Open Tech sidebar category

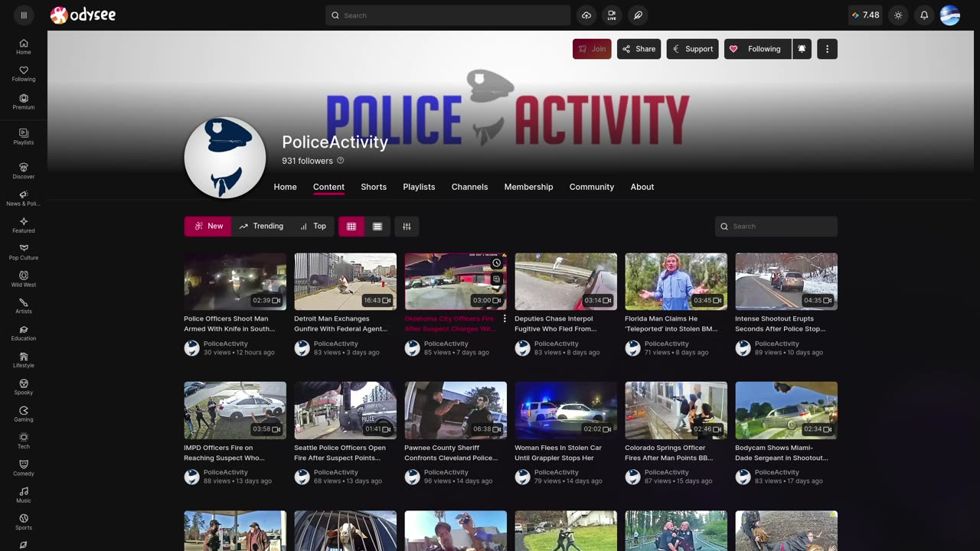[x=24, y=442]
